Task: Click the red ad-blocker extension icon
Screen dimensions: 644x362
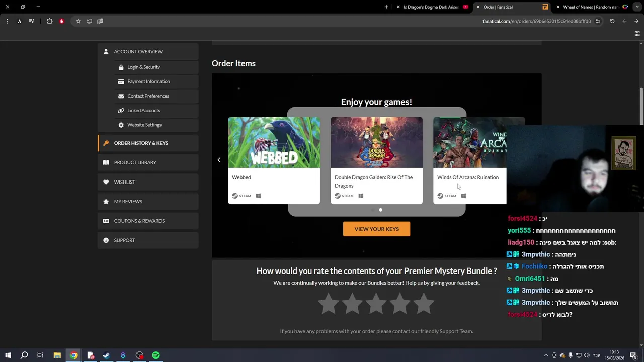Action: 62,21
